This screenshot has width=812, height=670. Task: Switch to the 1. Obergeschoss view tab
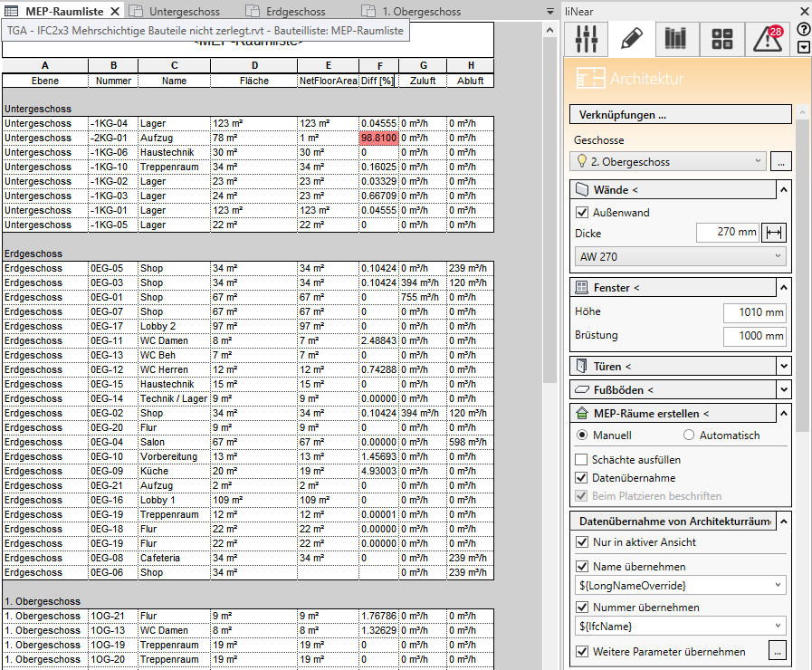click(x=421, y=12)
